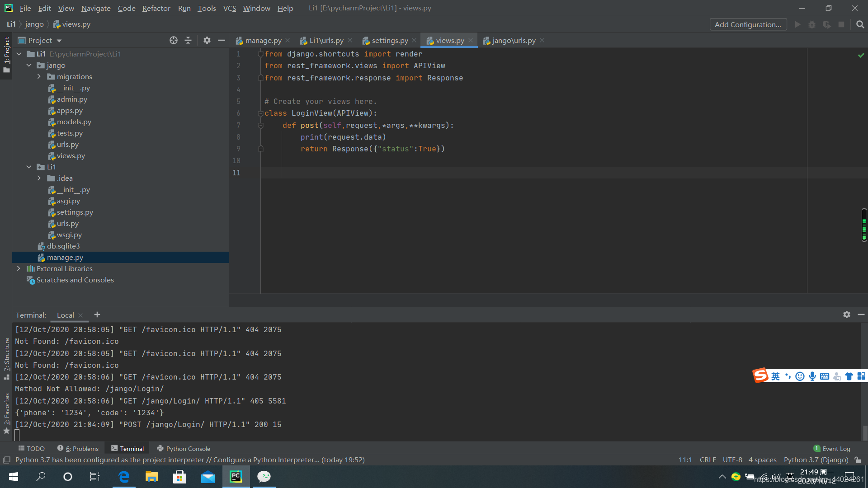Open Project panel settings gear
868x488 pixels.
pyautogui.click(x=207, y=40)
